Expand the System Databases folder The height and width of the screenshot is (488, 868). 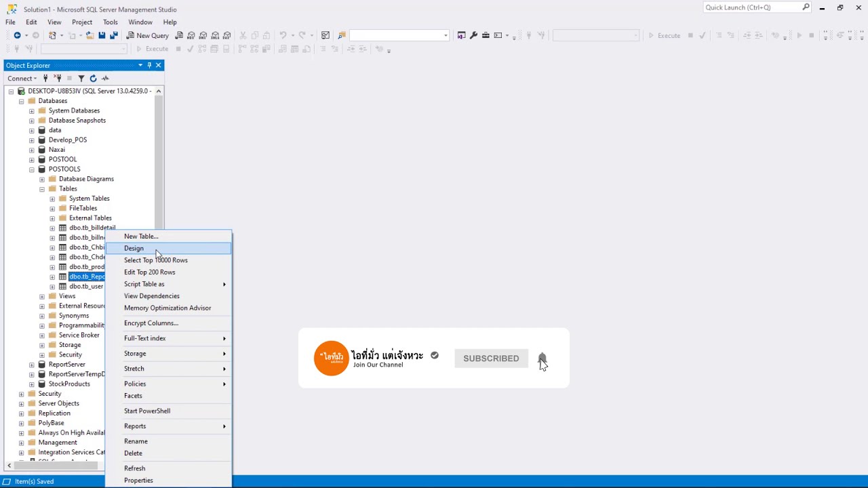32,110
